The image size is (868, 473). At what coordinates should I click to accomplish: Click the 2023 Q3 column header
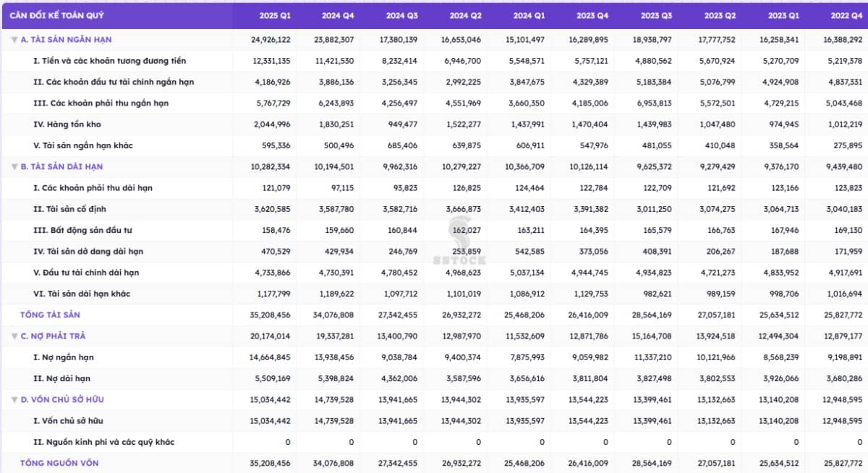pyautogui.click(x=656, y=14)
